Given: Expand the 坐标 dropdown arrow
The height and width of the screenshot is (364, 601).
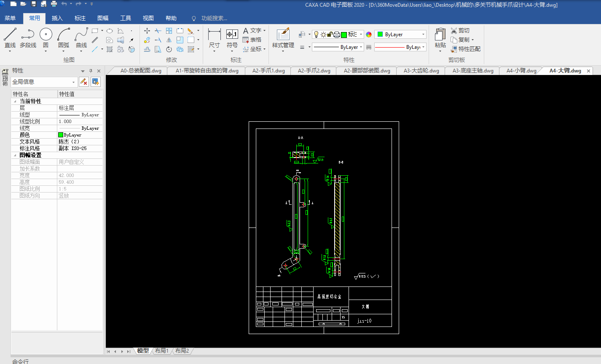Looking at the screenshot, I should [x=264, y=49].
